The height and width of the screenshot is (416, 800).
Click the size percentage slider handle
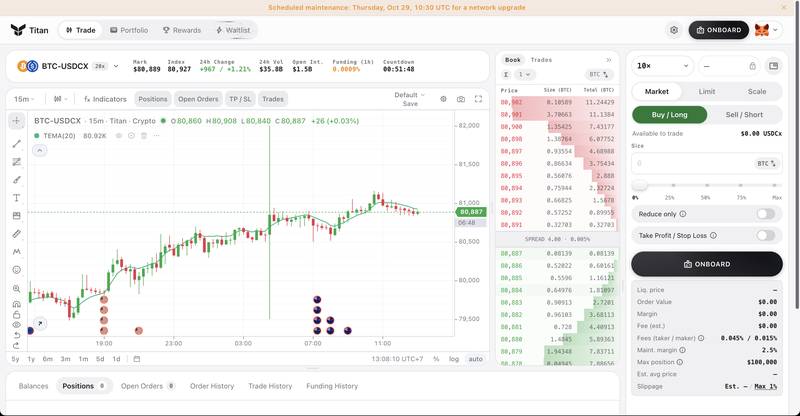point(639,185)
